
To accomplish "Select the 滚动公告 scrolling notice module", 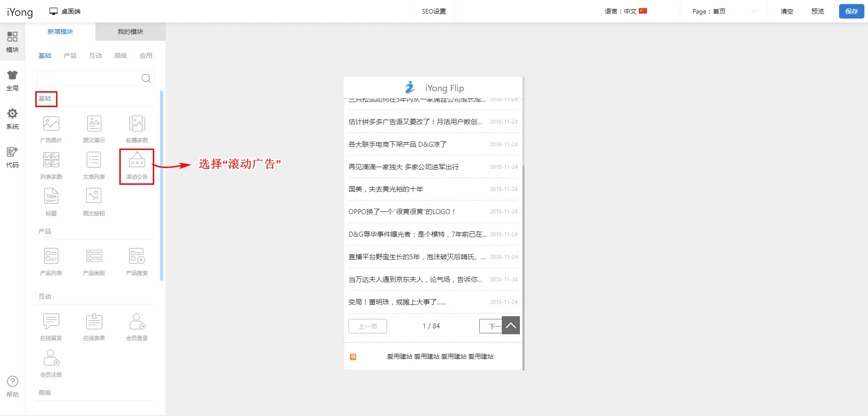I will [x=137, y=165].
